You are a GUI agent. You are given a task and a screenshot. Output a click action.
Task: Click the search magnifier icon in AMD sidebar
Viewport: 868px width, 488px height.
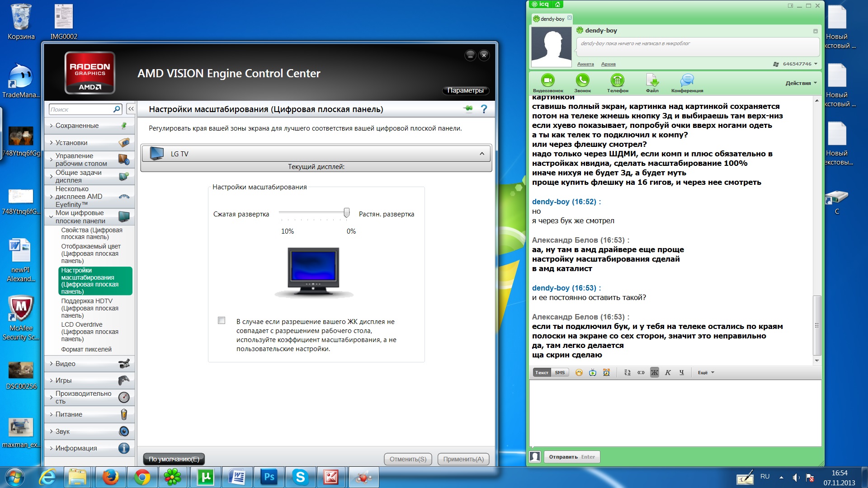click(117, 109)
